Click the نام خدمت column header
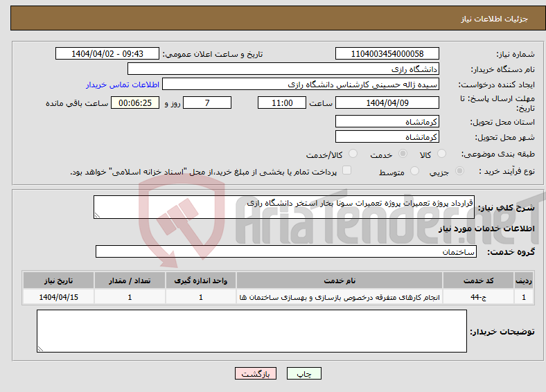Image resolution: width=546 pixels, height=392 pixels. tap(340, 280)
